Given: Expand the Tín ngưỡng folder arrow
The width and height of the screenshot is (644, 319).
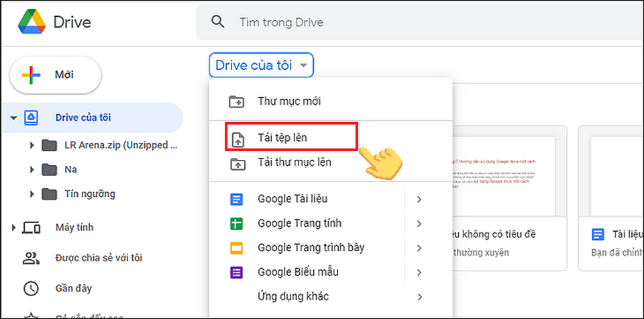Looking at the screenshot, I should click(x=32, y=194).
